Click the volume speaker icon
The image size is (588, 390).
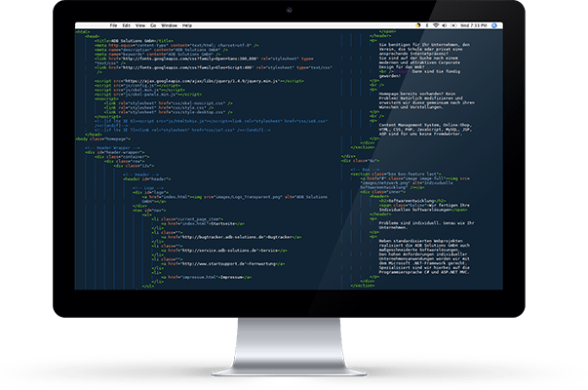point(445,25)
